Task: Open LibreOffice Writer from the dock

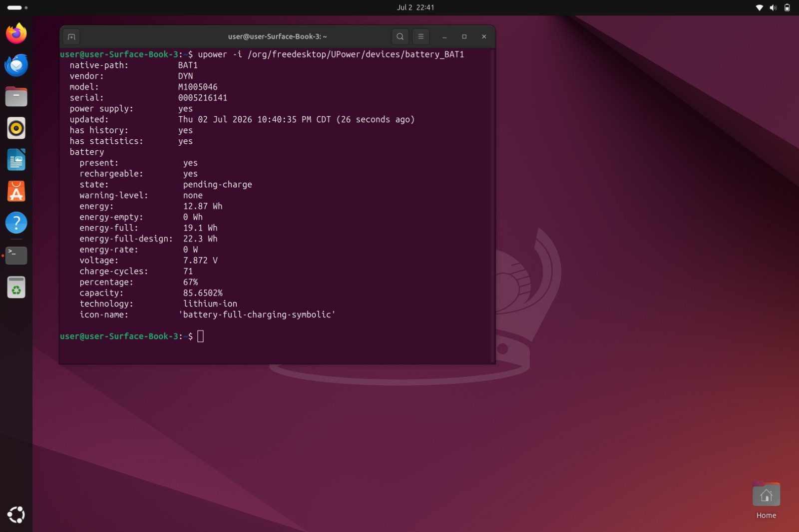Action: pos(16,160)
